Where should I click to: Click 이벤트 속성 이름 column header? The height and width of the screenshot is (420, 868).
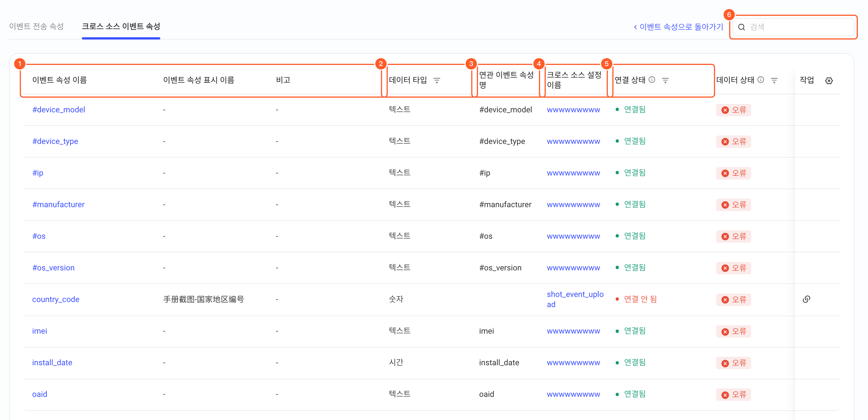click(x=59, y=80)
